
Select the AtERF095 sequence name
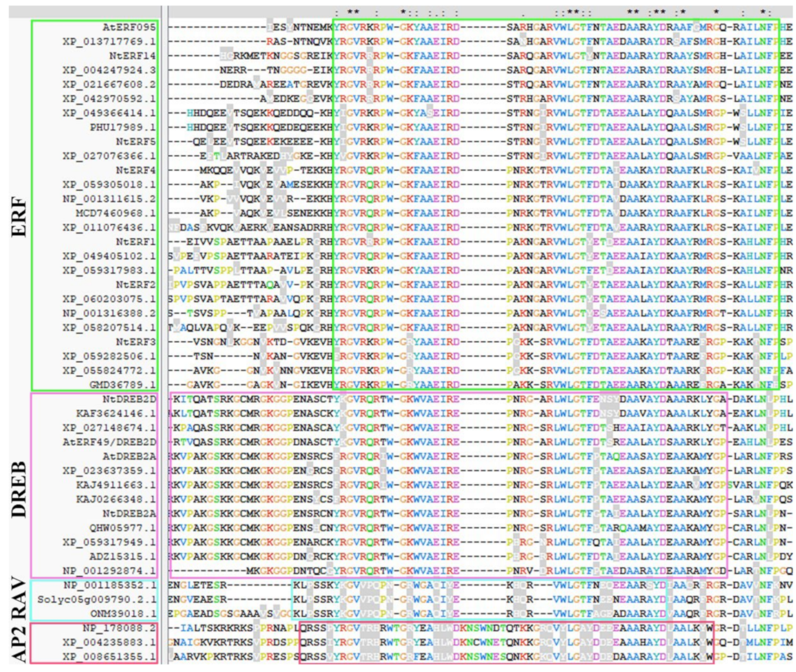(129, 27)
